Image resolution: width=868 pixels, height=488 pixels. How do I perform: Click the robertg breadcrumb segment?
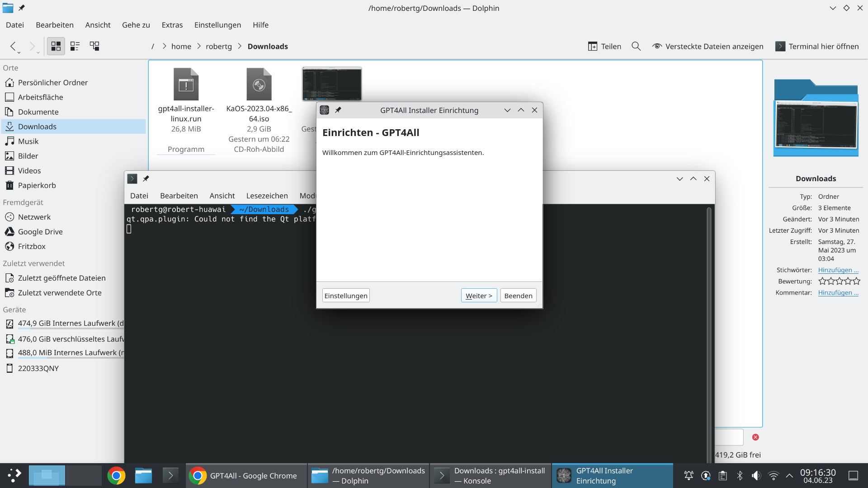tap(219, 46)
